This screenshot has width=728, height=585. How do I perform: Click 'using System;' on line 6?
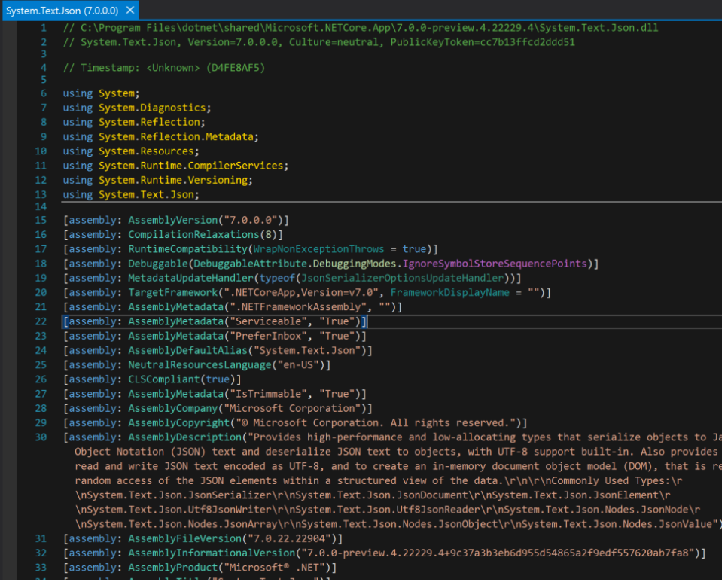102,94
